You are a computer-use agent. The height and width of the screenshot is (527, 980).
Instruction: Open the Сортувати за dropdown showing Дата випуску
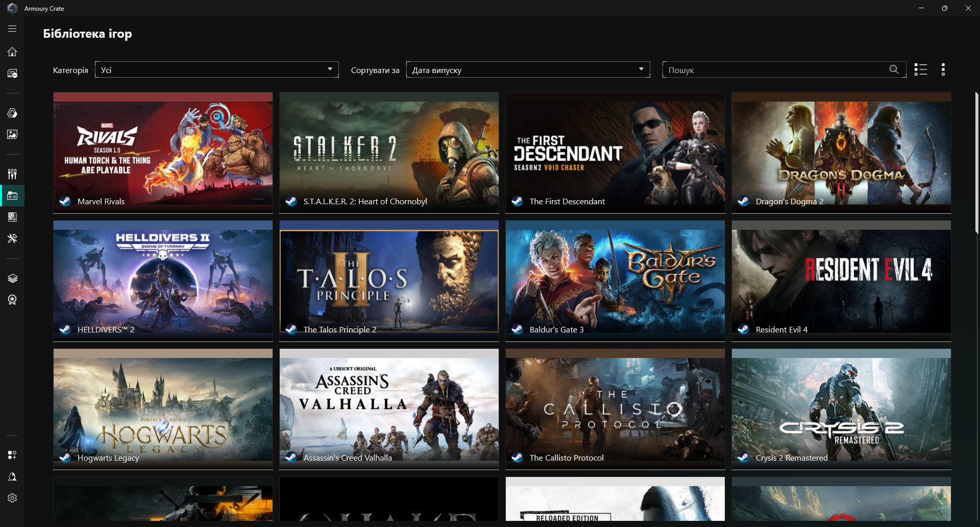(528, 69)
